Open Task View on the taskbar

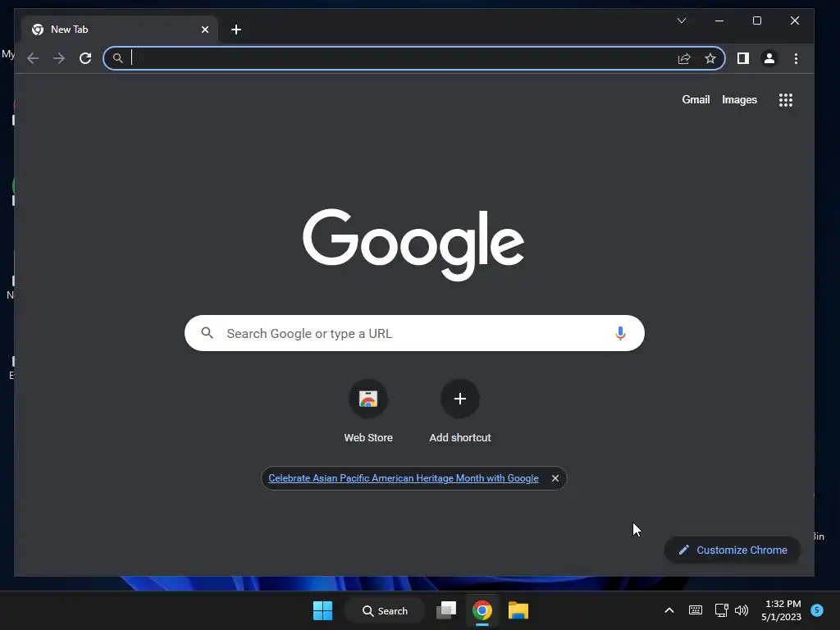tap(445, 610)
